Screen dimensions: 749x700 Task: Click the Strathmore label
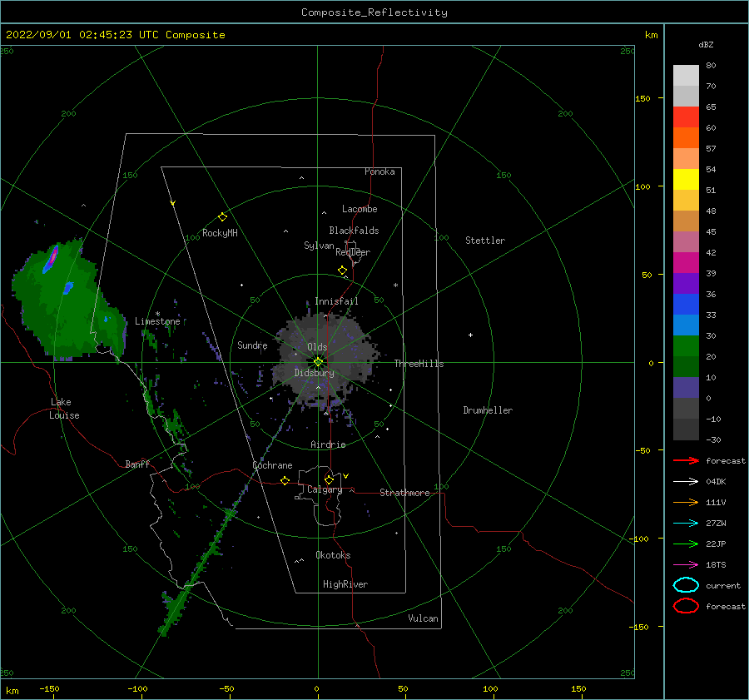(x=404, y=493)
